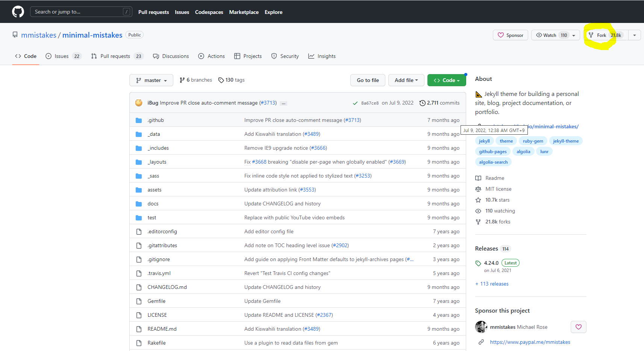Click the commit status checkmark icon
The image size is (644, 351).
point(355,103)
